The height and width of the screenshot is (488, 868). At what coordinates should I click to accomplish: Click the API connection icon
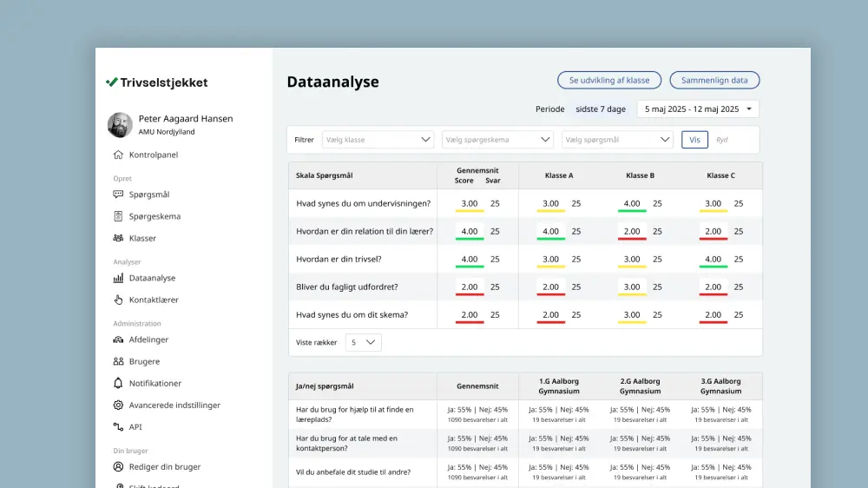coord(118,427)
